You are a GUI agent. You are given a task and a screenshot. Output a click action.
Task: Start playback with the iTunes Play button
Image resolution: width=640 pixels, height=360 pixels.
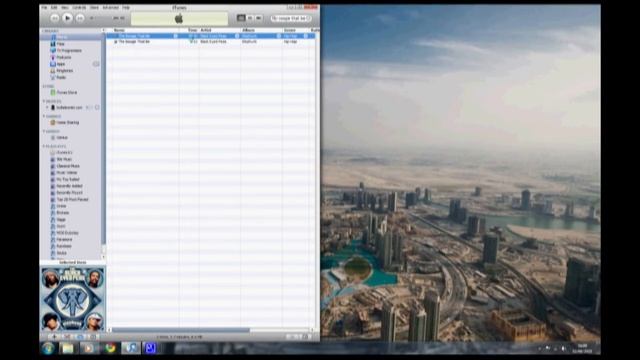67,18
